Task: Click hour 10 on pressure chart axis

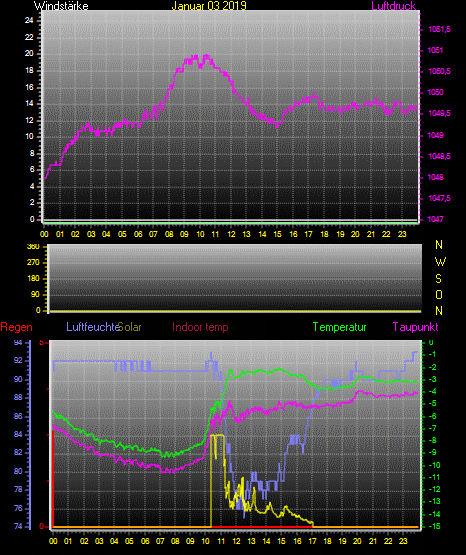Action: [x=200, y=234]
